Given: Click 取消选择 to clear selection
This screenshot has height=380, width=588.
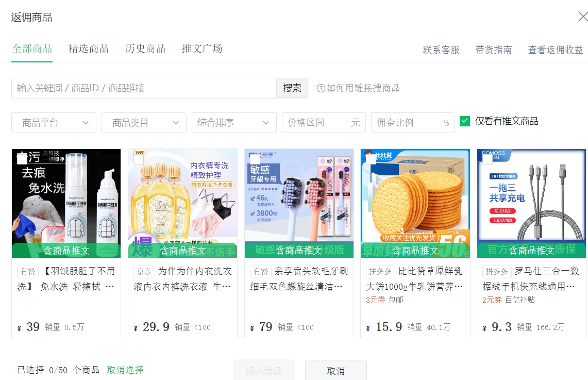Looking at the screenshot, I should click(x=125, y=370).
